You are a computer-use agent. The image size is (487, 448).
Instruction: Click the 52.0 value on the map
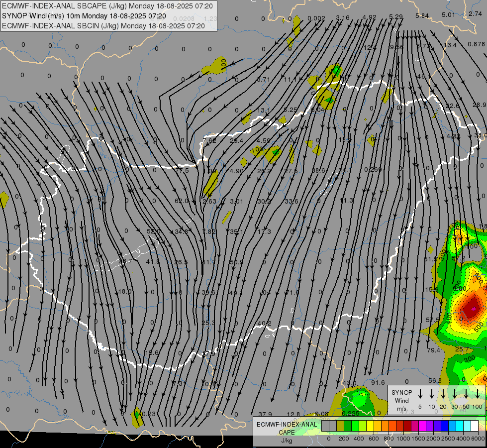click(x=153, y=231)
